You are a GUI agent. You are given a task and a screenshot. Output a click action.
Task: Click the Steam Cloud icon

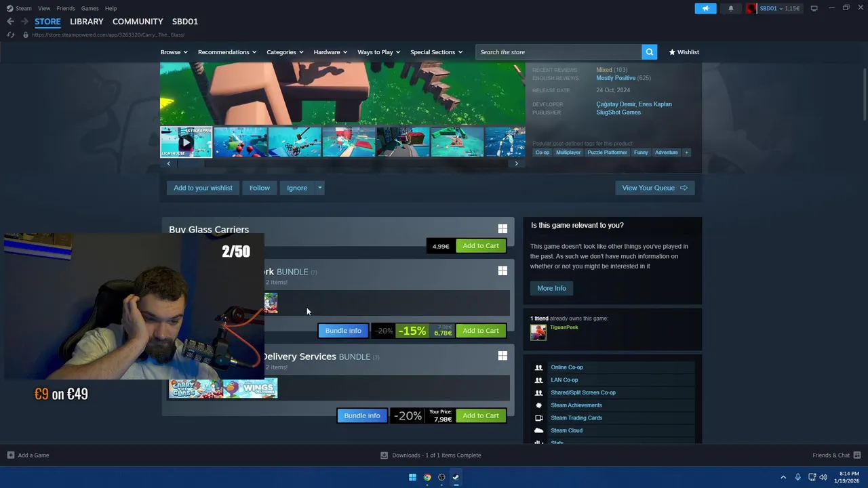coord(539,430)
